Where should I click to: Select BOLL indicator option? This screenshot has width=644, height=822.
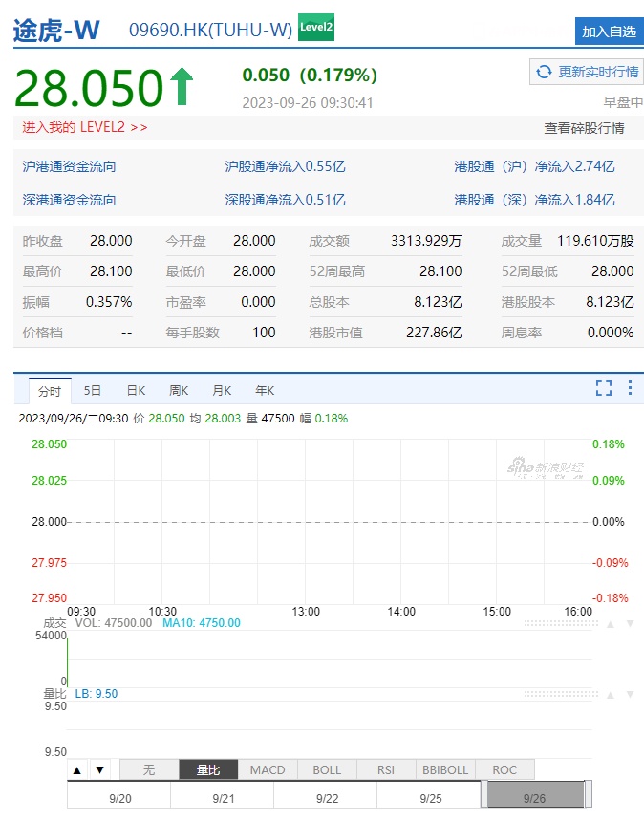[x=327, y=770]
